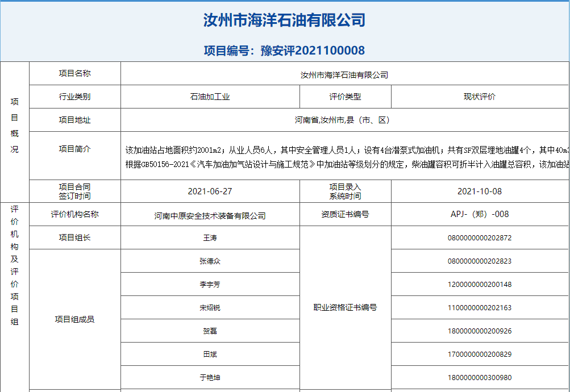Click certificate number 0800000000202872

tap(479, 238)
